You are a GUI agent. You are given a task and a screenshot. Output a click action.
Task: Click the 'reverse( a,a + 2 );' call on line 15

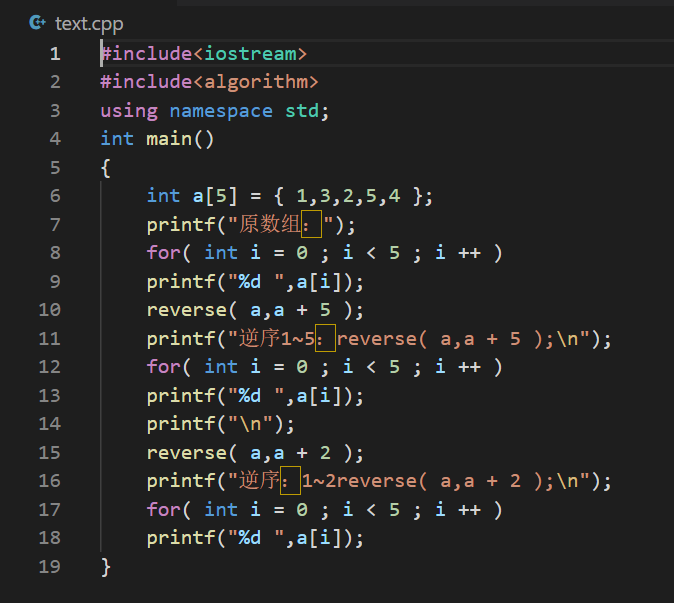coord(255,453)
